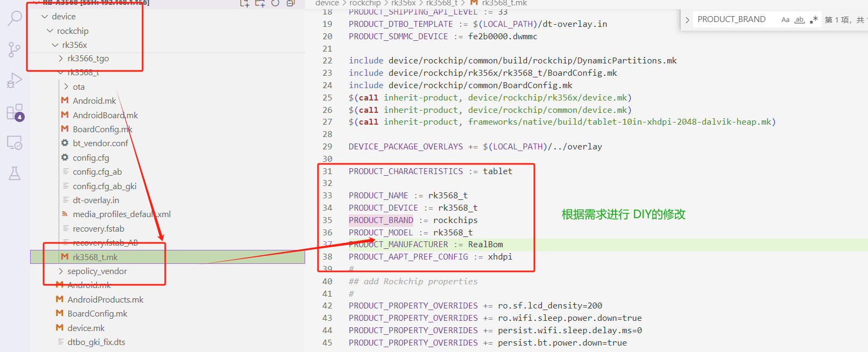Click the lines icon beside dtbo_gki_fix.dts
This screenshot has height=352, width=868.
(x=60, y=342)
